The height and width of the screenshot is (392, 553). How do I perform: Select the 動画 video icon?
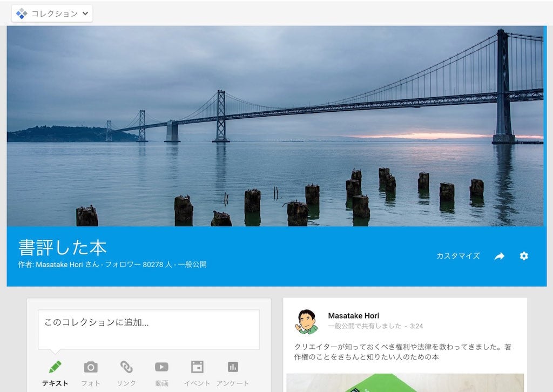point(161,367)
